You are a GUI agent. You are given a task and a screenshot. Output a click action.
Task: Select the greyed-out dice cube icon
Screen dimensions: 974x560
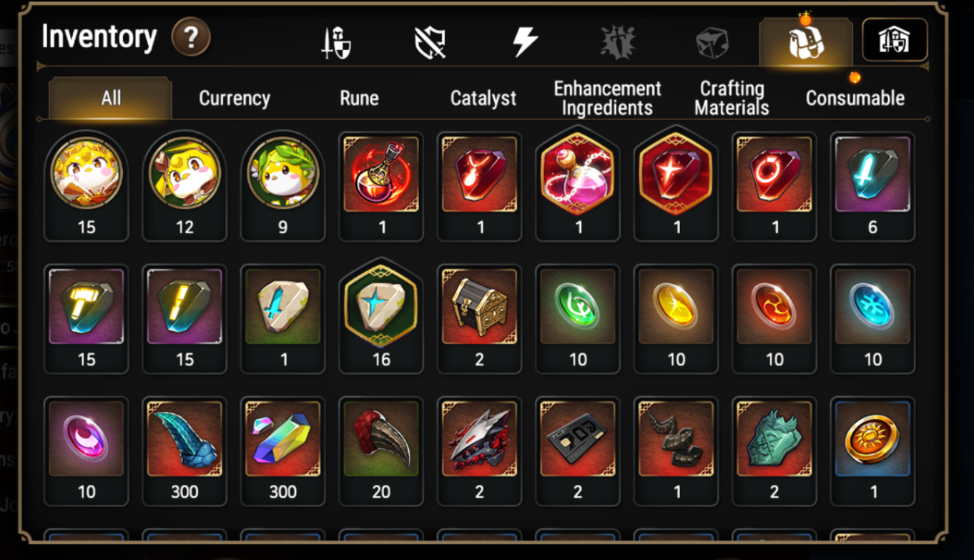point(712,43)
